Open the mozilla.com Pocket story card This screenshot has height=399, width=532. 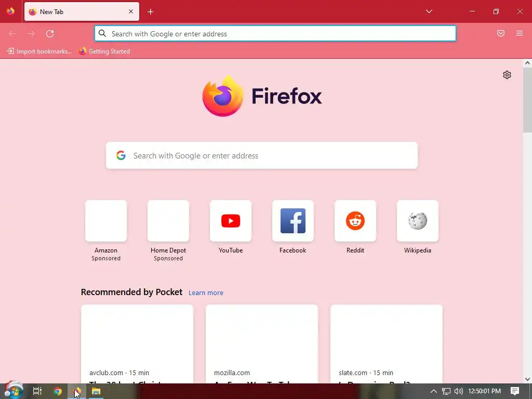pyautogui.click(x=262, y=344)
